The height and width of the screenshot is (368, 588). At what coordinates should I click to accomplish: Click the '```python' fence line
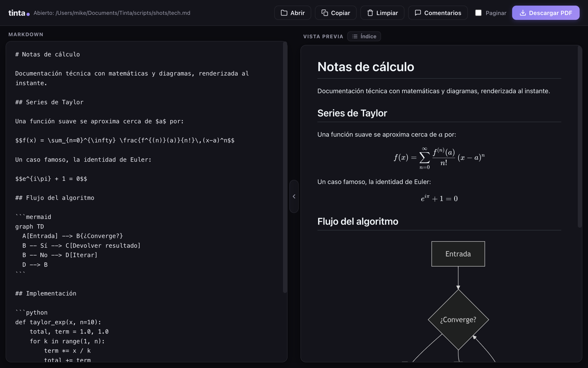point(31,312)
